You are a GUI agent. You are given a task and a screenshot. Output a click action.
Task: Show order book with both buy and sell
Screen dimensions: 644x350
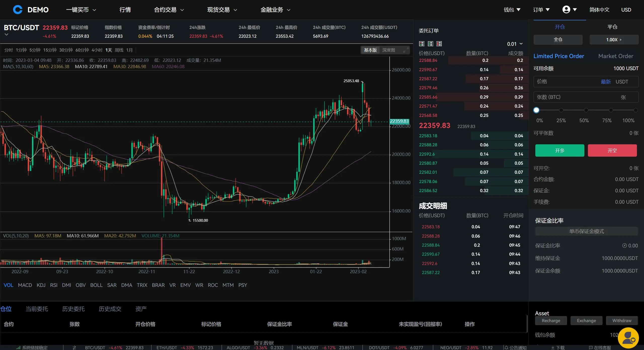pyautogui.click(x=422, y=44)
